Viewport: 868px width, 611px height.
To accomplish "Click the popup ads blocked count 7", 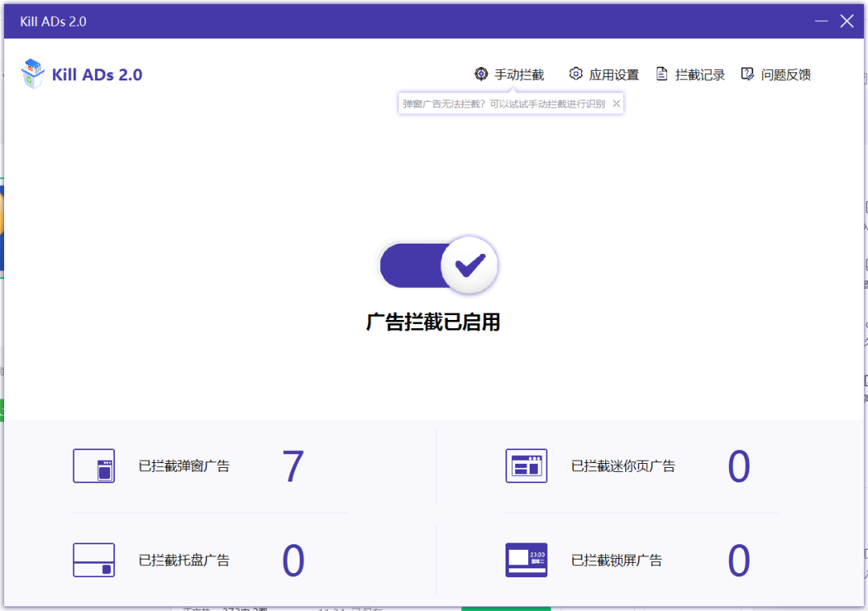I will tap(293, 465).
